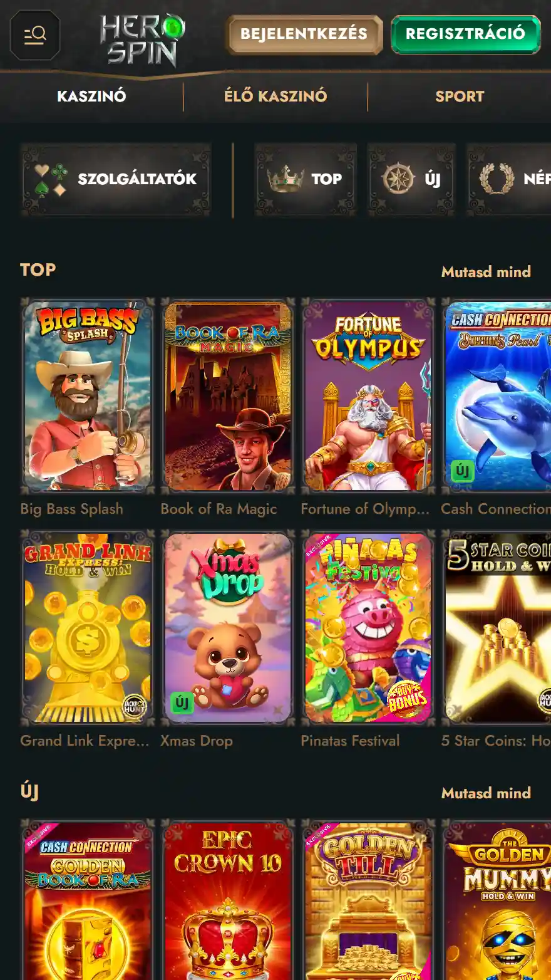Open the Book of Ra Magic game
This screenshot has height=980, width=551.
click(x=228, y=396)
